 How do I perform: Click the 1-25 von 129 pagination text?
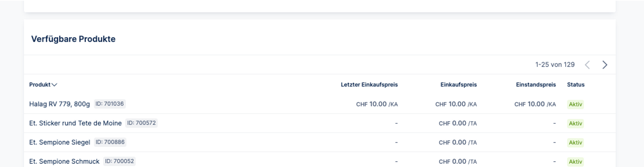[555, 65]
